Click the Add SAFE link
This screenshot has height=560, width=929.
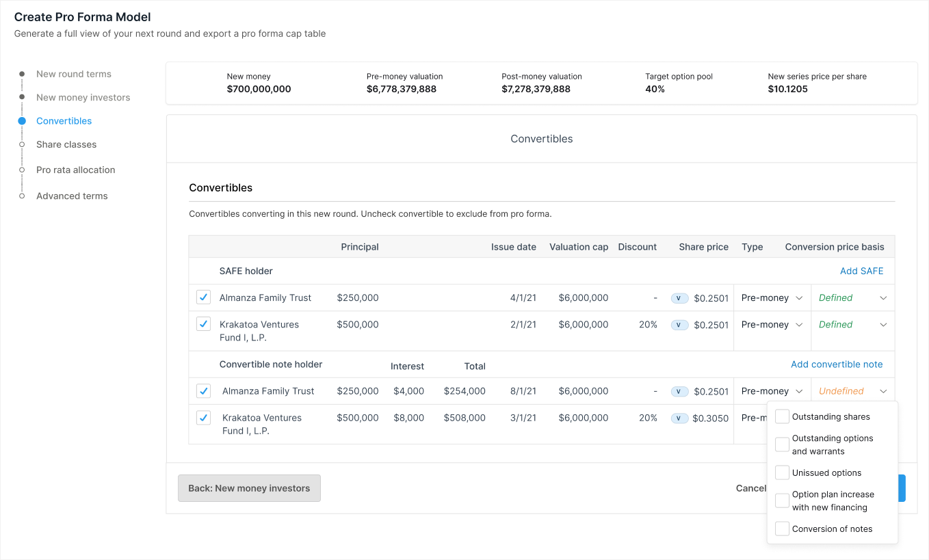tap(861, 271)
